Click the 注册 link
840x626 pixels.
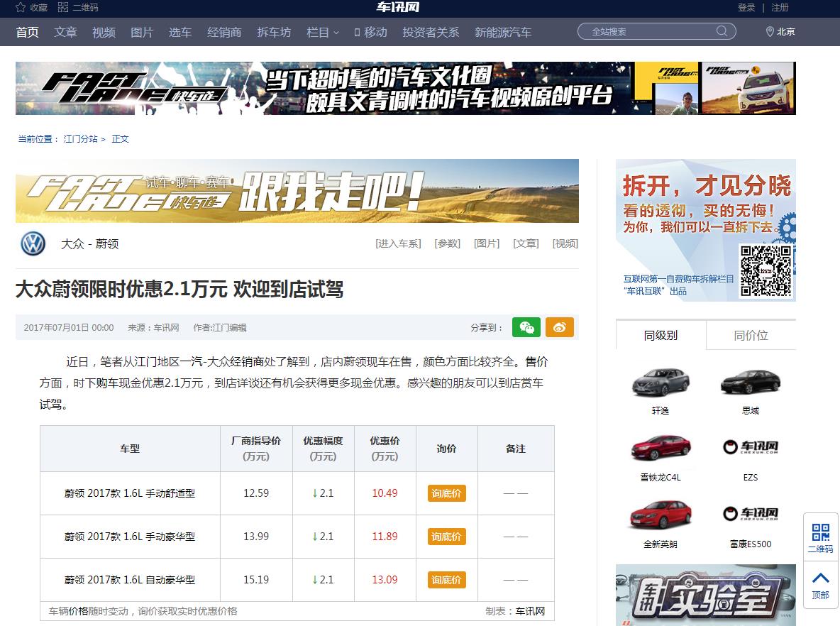pyautogui.click(x=780, y=8)
